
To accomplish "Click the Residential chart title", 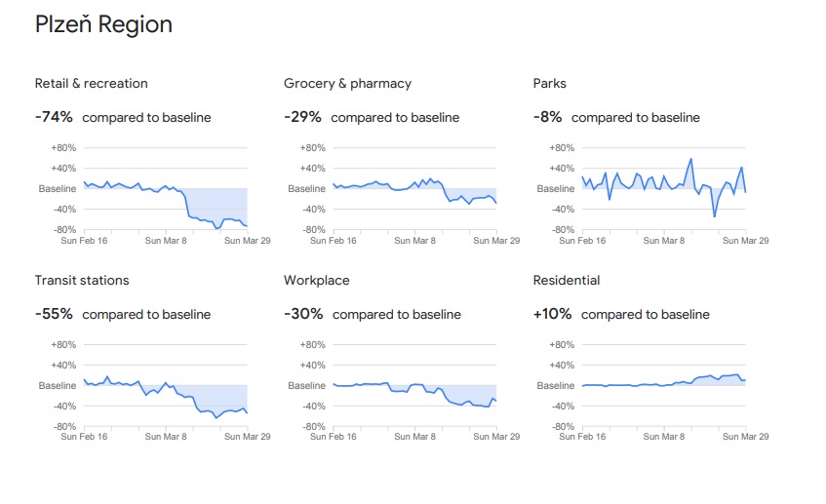I will pyautogui.click(x=567, y=281).
